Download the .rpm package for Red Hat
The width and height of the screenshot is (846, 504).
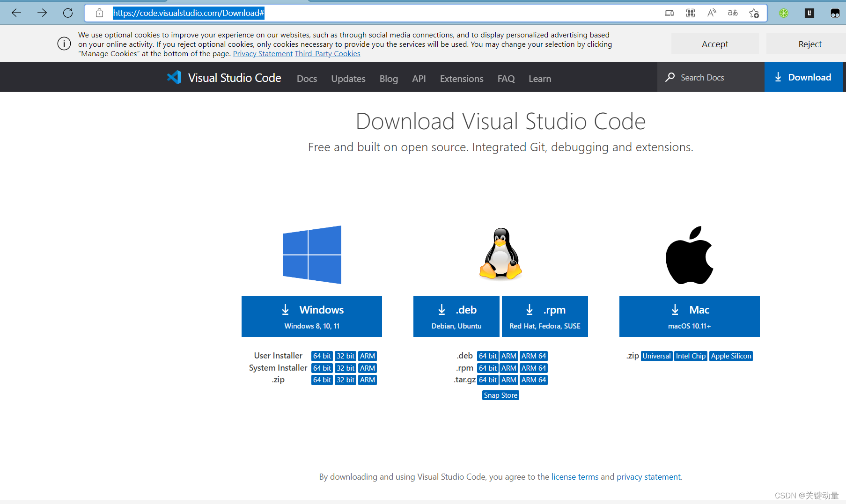tap(545, 316)
